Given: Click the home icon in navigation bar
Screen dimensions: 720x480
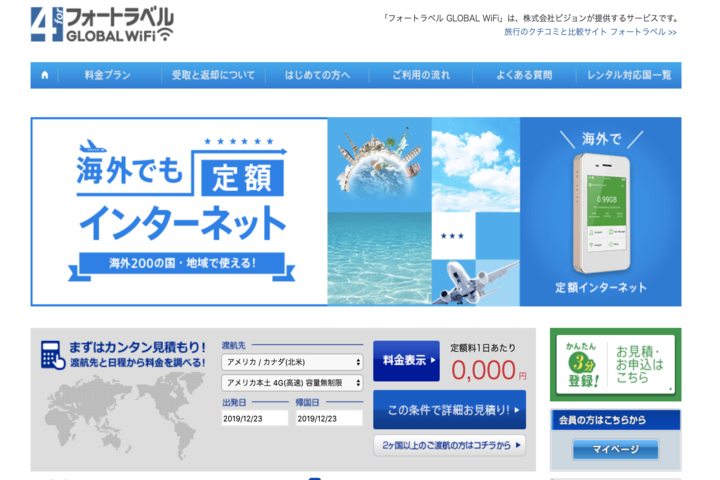Looking at the screenshot, I should pos(44,75).
